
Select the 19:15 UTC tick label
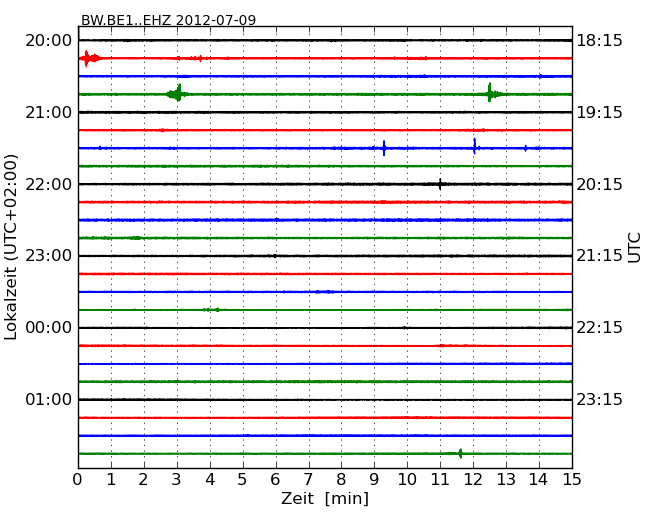click(599, 112)
